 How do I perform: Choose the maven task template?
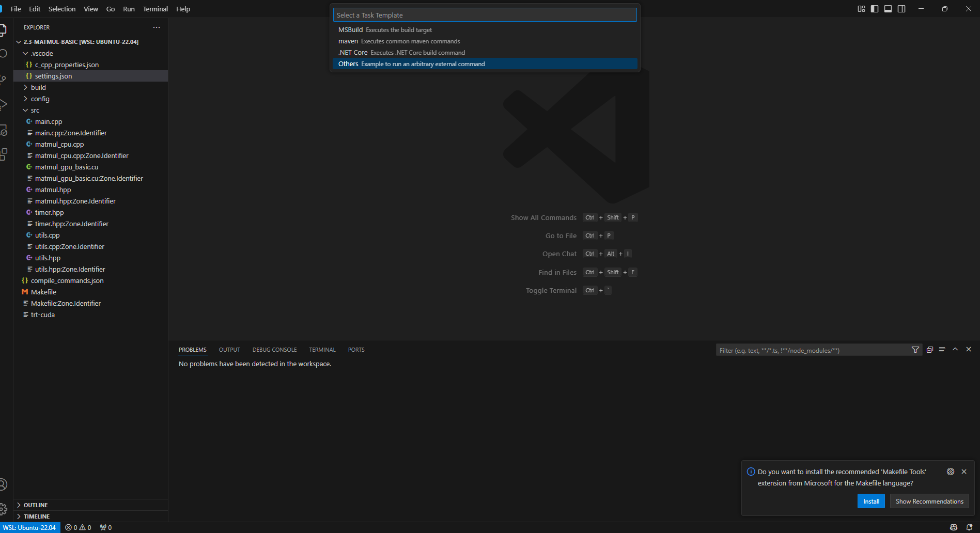coord(485,41)
